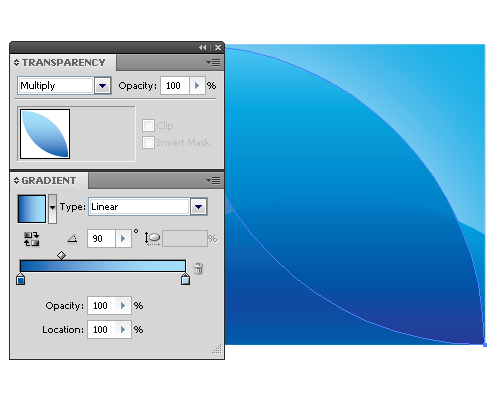Collapse panels with the double-arrow icon
This screenshot has width=500, height=410.
[x=203, y=48]
